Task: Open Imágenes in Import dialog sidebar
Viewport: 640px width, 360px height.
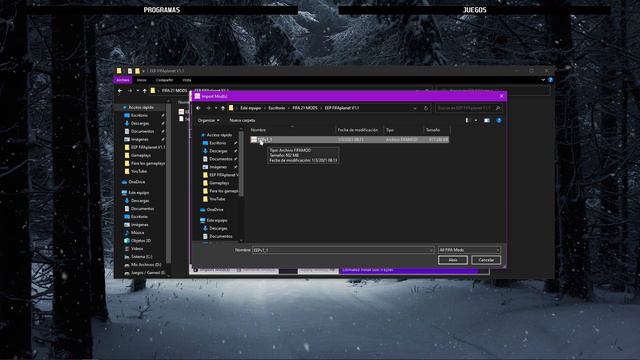Action: [x=218, y=167]
